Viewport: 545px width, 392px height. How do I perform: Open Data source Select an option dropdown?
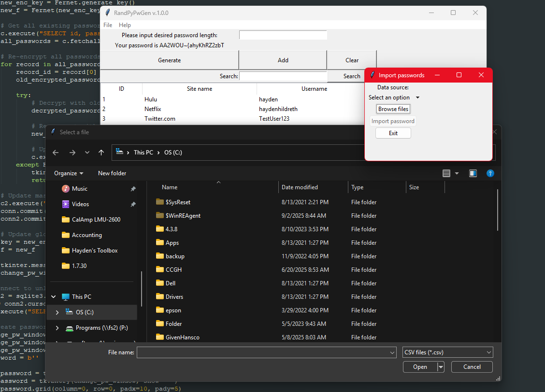pyautogui.click(x=394, y=98)
